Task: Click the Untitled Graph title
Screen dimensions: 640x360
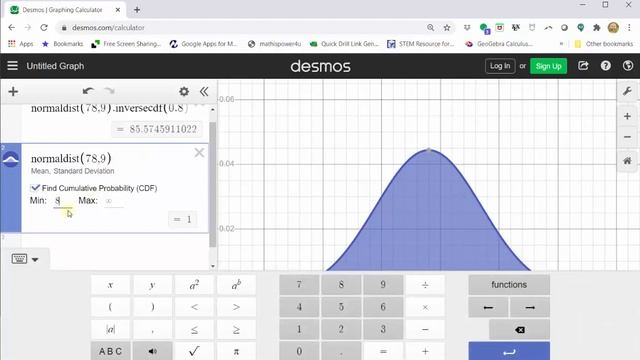Action: 55,66
